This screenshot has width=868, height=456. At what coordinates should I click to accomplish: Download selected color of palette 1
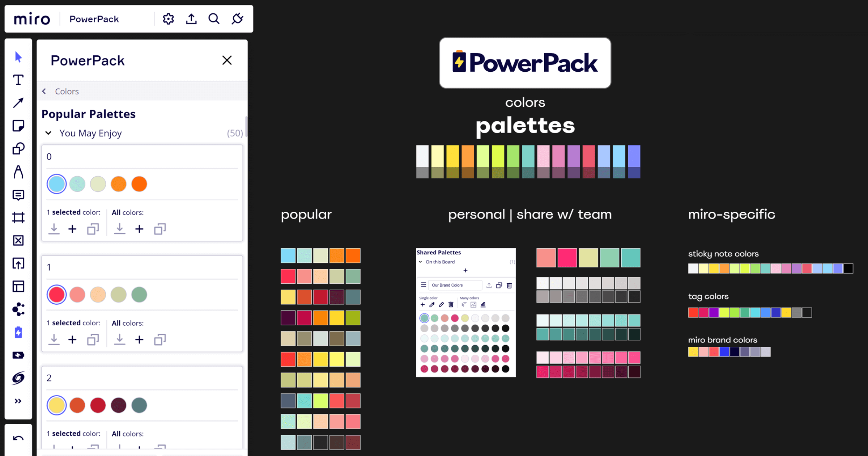54,339
